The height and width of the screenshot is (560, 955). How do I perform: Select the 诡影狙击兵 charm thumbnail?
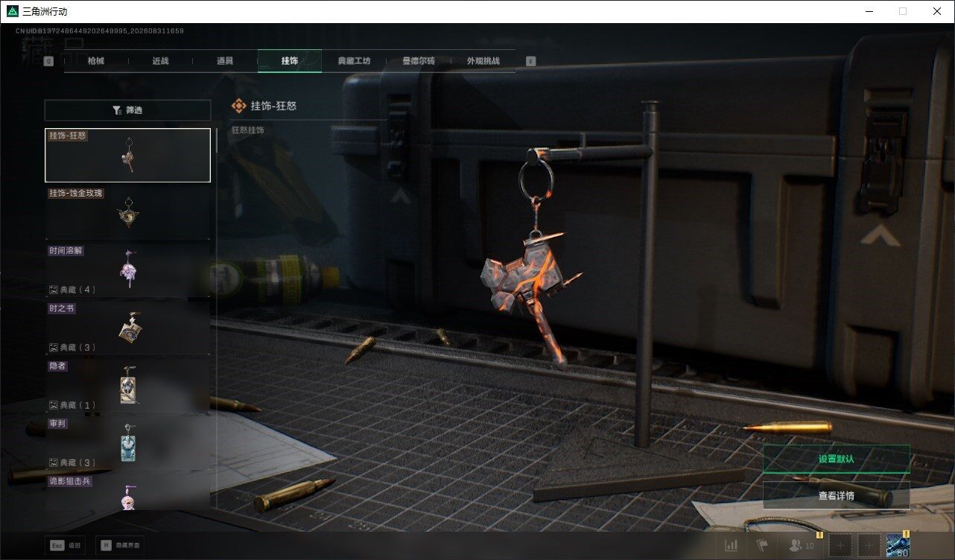[127, 492]
